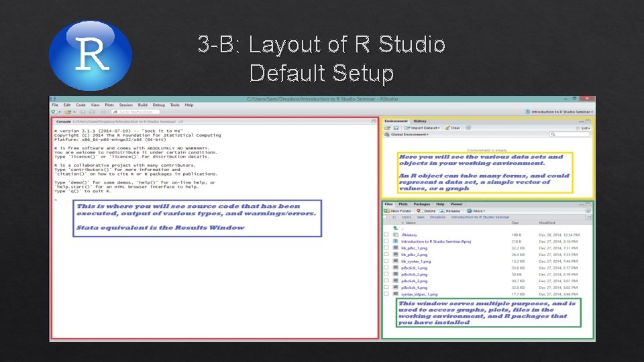Viewport: 644px width, 362px height.
Task: Open the New File dropdown arrow
Action: click(60, 112)
